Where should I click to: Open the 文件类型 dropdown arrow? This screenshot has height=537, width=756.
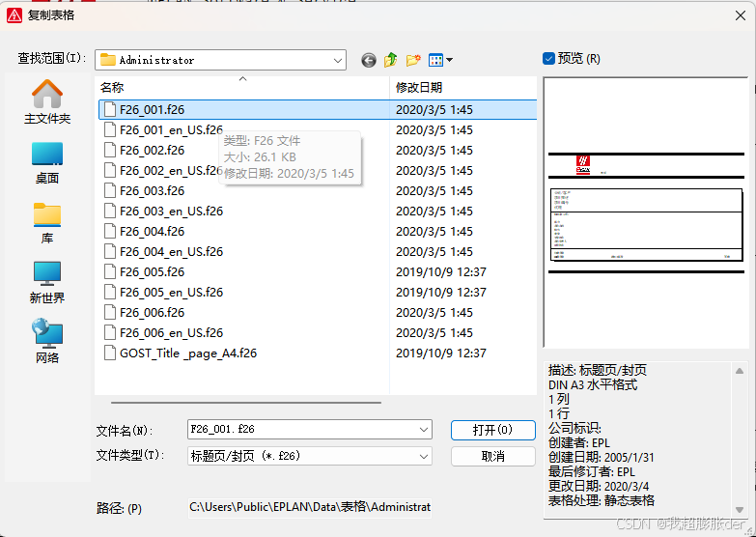point(424,456)
